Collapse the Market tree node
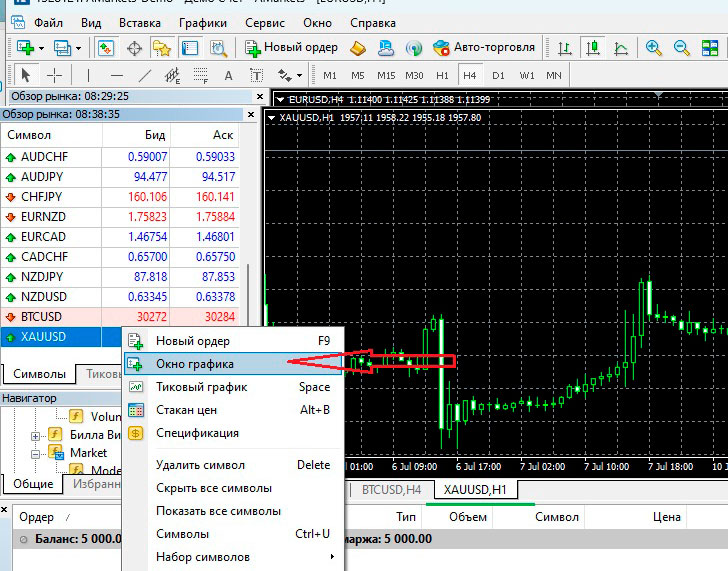Screen dimensions: 728x571 [x=36, y=453]
